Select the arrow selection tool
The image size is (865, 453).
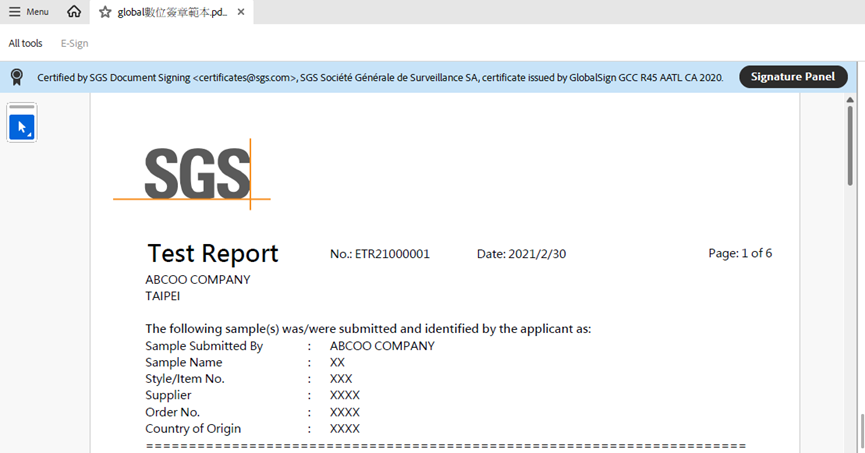coord(22,127)
